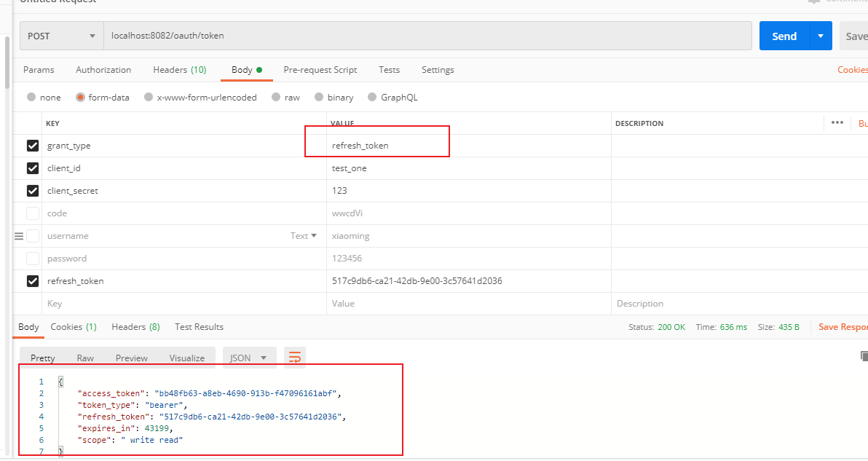Screen dimensions: 868x461
Task: Uncheck the refresh_token parameter
Action: [x=32, y=280]
